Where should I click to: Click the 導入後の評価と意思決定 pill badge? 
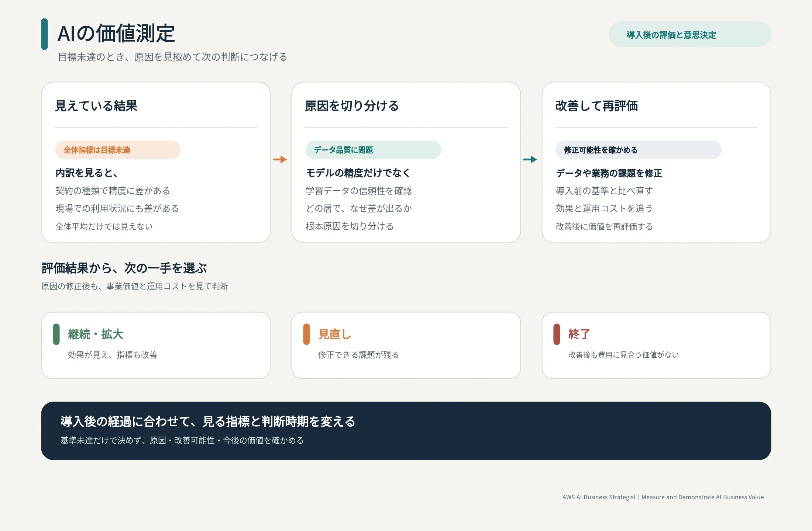coord(689,34)
